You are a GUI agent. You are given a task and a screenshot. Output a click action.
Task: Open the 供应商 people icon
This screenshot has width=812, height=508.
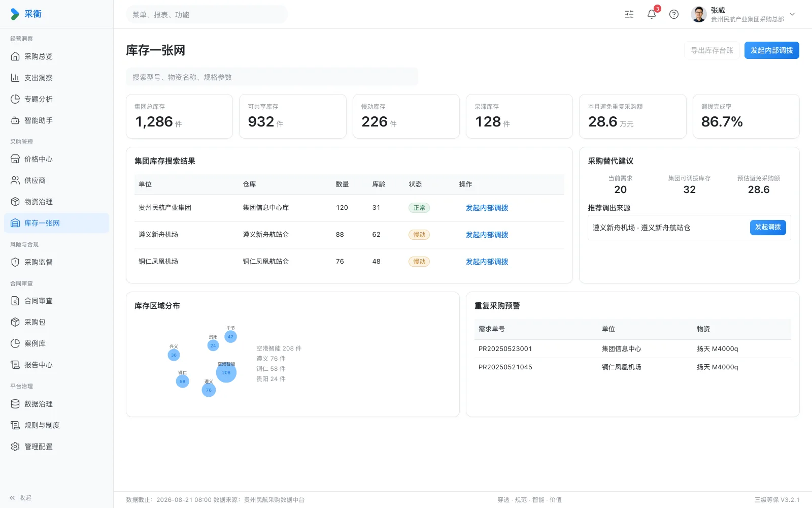tap(15, 180)
